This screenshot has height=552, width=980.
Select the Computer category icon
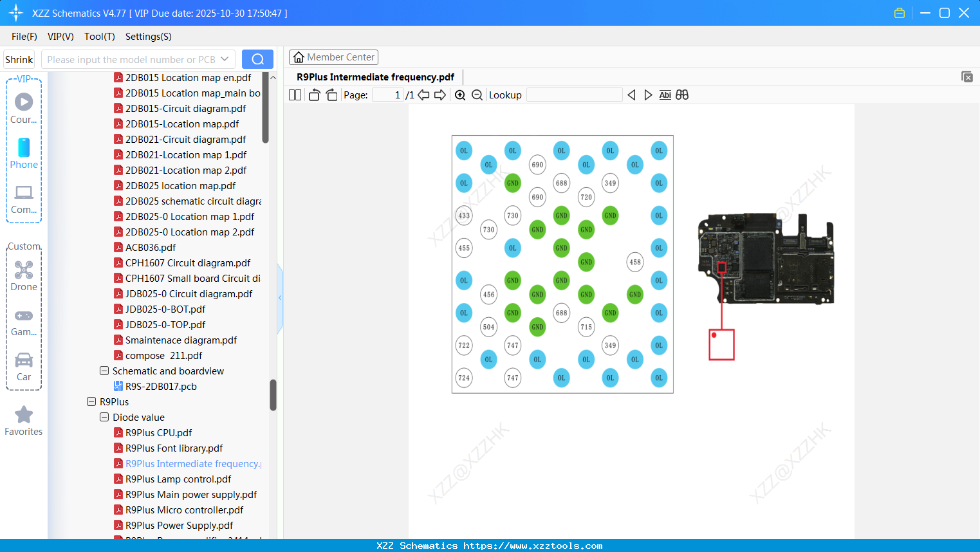24,199
